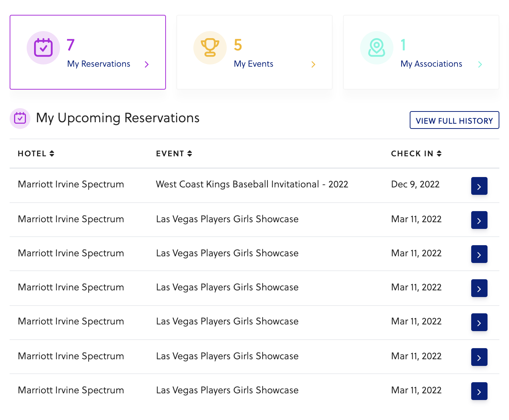Open the My Associations link
This screenshot has width=509, height=420.
tap(431, 64)
